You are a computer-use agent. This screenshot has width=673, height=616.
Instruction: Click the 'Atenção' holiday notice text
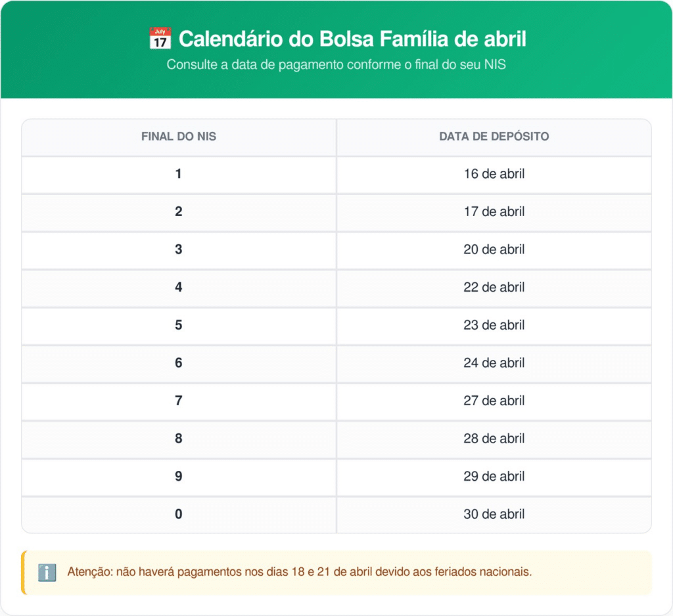click(299, 572)
